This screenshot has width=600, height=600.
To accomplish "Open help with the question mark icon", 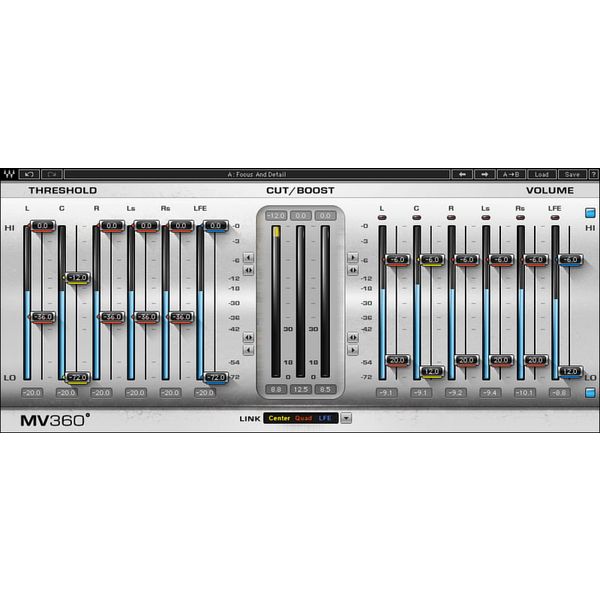I will pos(593,174).
